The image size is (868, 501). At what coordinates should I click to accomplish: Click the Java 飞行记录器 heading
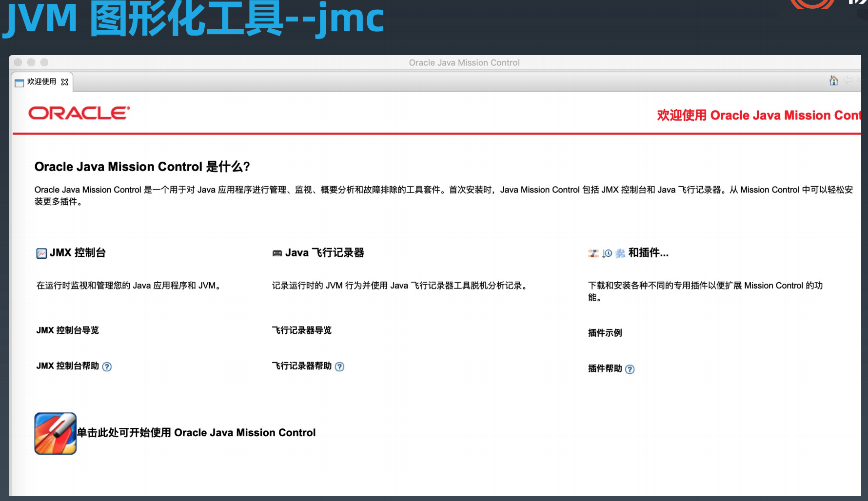(325, 253)
